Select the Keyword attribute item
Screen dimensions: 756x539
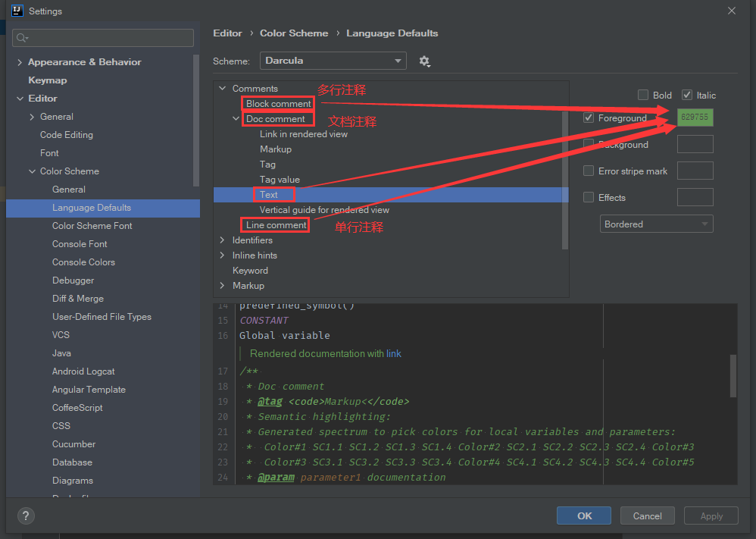click(250, 271)
